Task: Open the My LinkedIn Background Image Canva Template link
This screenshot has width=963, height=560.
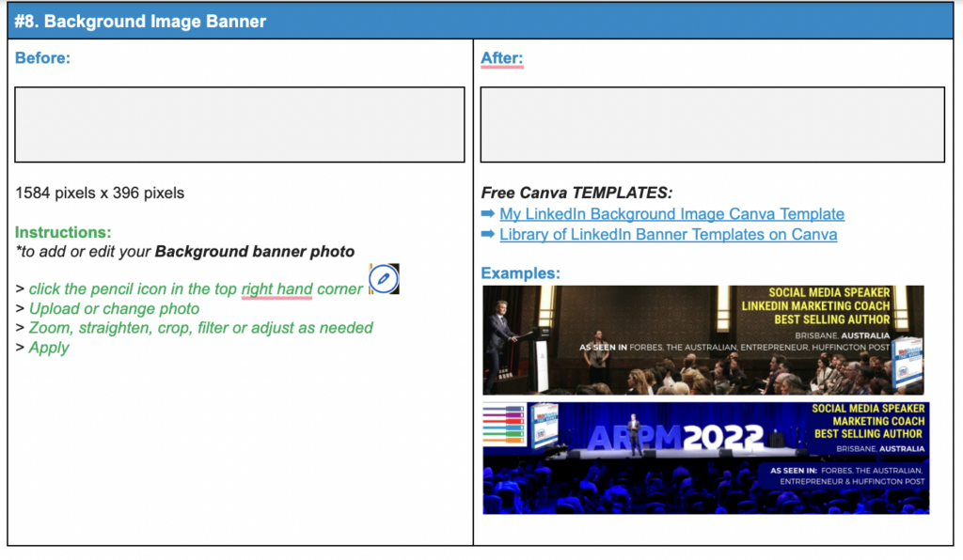Action: (x=671, y=214)
